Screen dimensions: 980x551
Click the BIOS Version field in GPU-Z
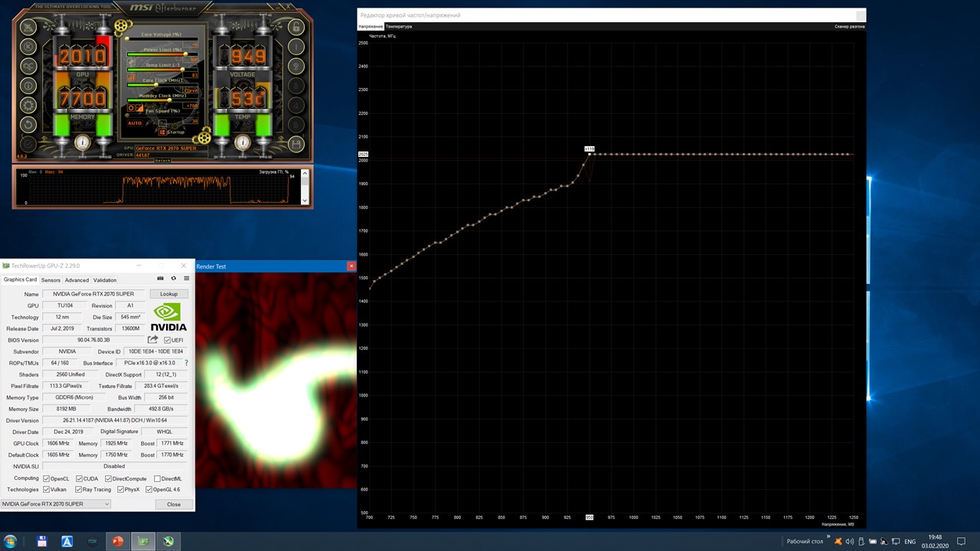coord(93,340)
